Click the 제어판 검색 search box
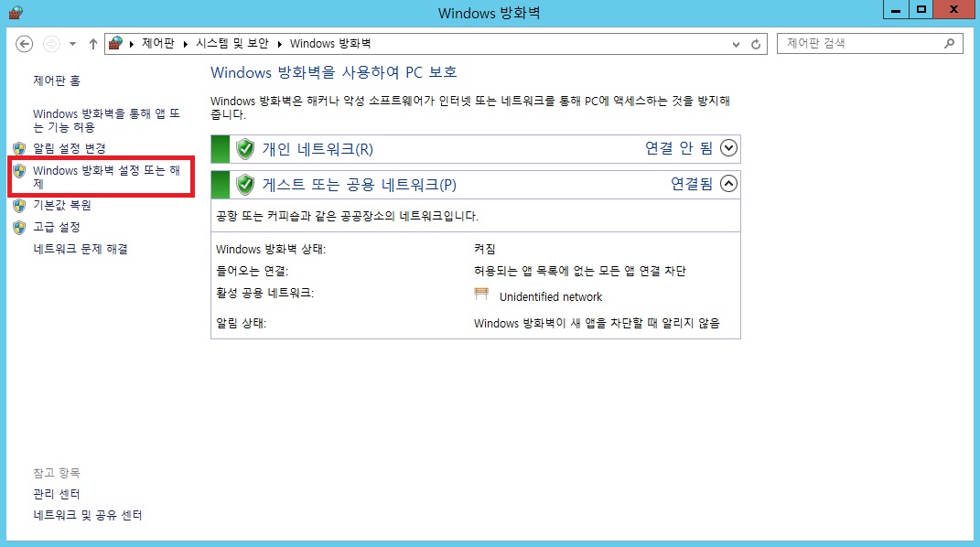 click(x=869, y=43)
